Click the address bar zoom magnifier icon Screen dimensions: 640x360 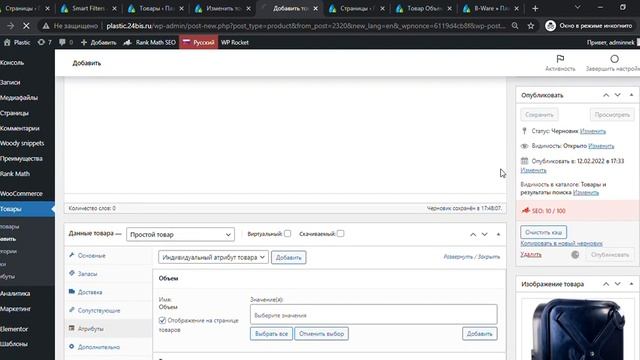pos(515,26)
